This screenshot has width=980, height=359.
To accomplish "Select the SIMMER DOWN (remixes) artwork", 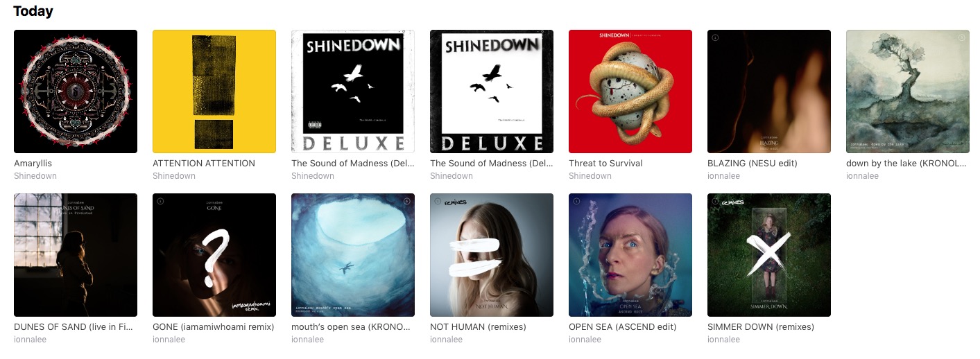I will click(x=769, y=255).
